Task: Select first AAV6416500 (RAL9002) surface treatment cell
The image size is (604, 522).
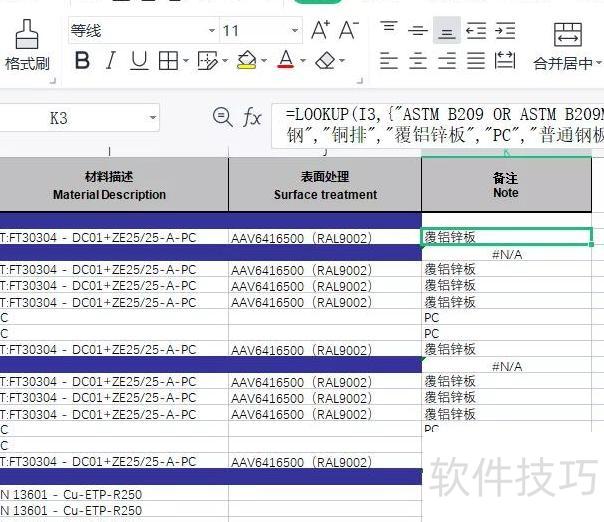Action: (x=325, y=238)
